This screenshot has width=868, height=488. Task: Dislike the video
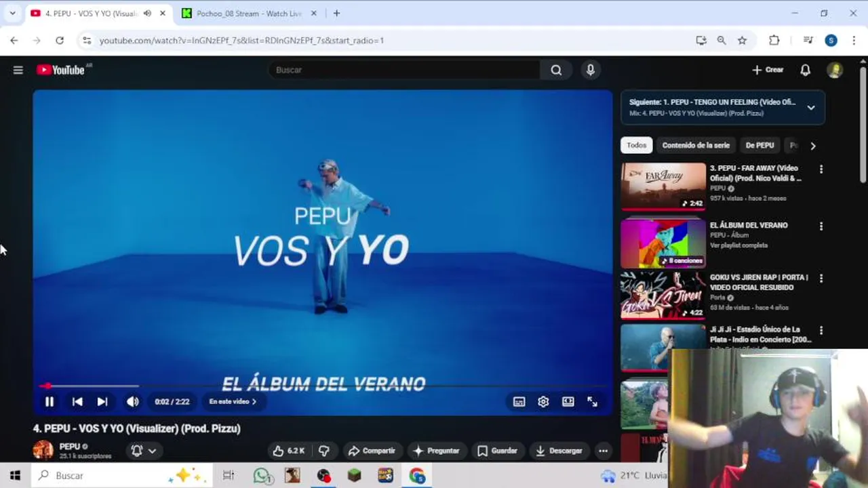[324, 451]
